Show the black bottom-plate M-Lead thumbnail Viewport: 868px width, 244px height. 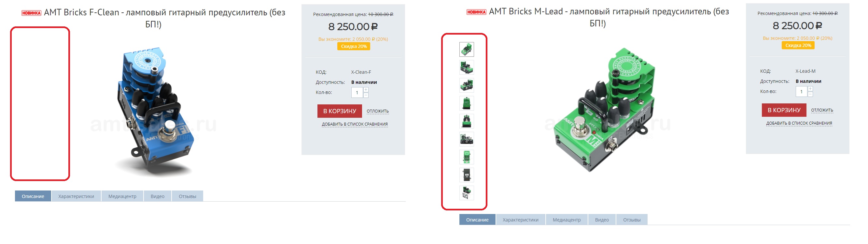tap(466, 175)
